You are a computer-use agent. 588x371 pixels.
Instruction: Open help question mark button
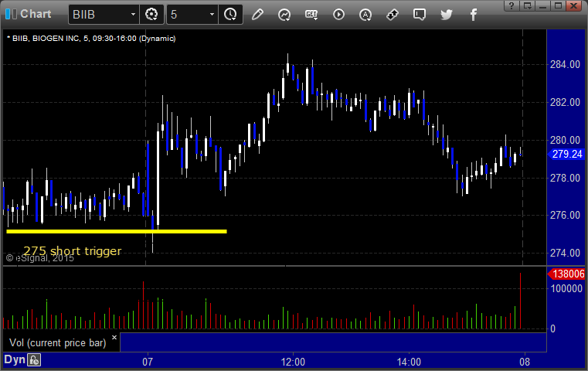[512, 5]
